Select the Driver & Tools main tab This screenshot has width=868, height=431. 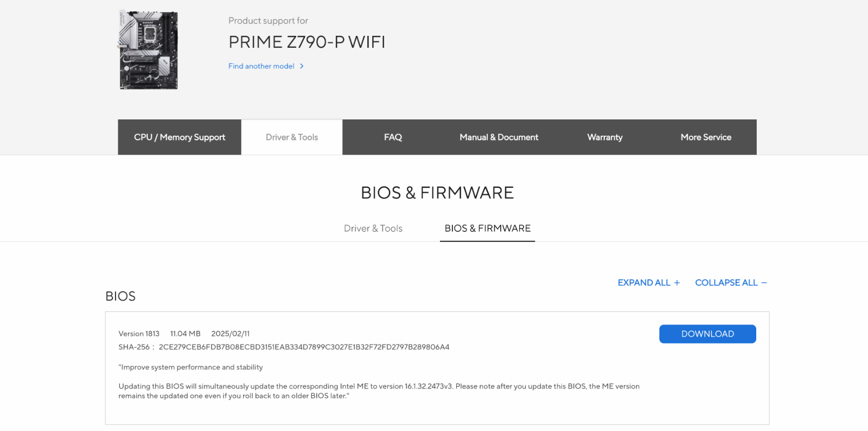pos(292,137)
